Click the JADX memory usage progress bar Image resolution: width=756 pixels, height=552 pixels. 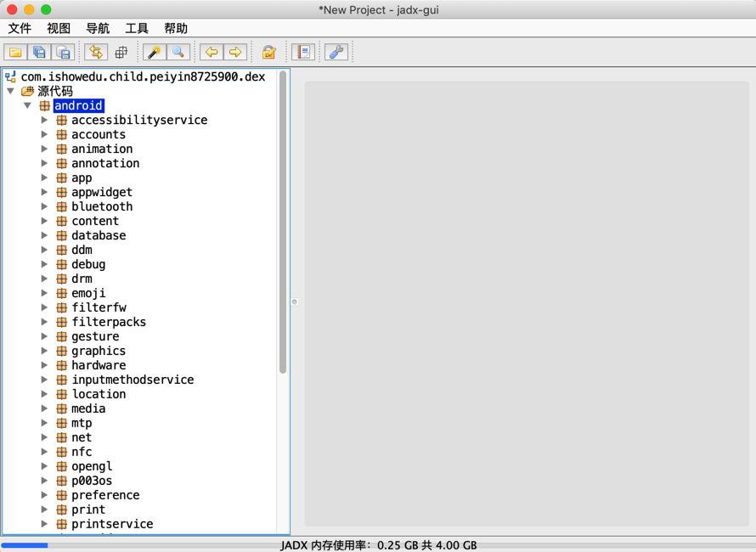(378, 545)
